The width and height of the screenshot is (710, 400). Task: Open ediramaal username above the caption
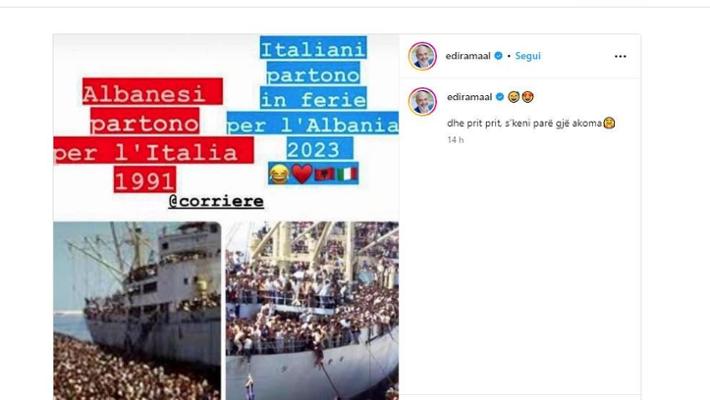click(470, 96)
